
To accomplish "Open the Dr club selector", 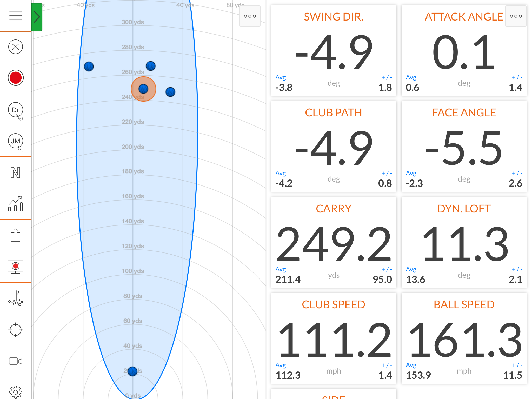I will tap(16, 110).
